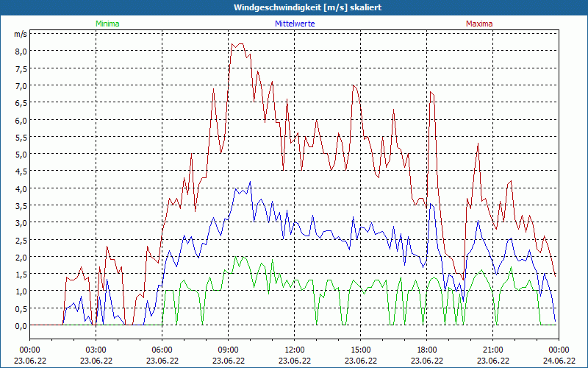Screen dimensions: 588x368
Task: Click the 0,0 y-axis value
Action: (21, 326)
